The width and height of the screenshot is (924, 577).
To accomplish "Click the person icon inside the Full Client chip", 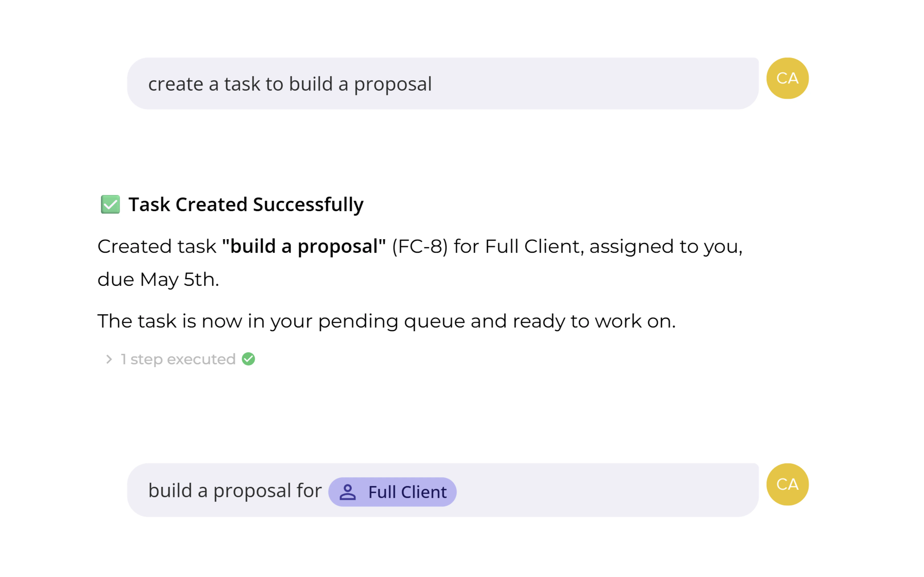I will (x=348, y=492).
